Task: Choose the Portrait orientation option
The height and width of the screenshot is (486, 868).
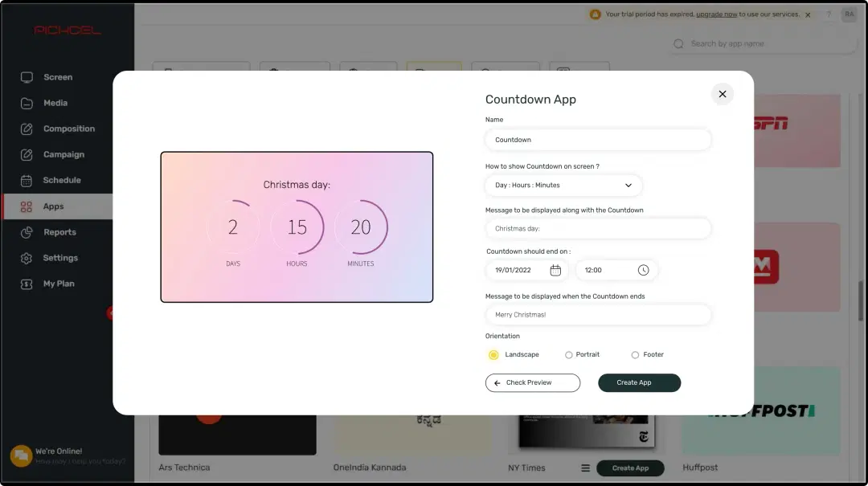Action: point(569,354)
